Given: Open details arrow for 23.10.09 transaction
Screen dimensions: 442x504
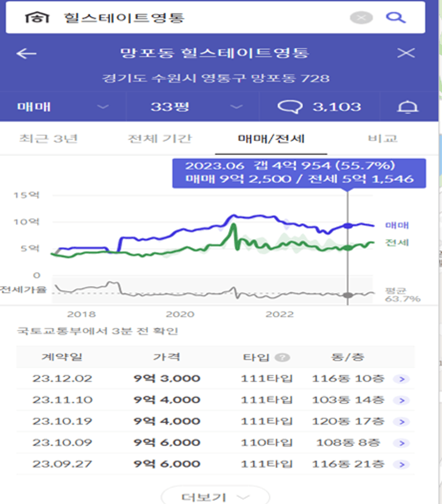Looking at the screenshot, I should coord(401,443).
